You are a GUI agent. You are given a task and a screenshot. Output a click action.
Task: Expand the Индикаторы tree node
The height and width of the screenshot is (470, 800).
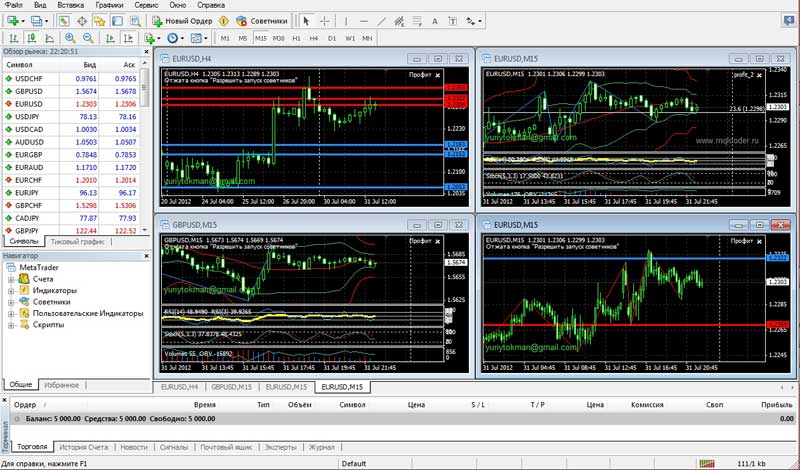click(11, 291)
